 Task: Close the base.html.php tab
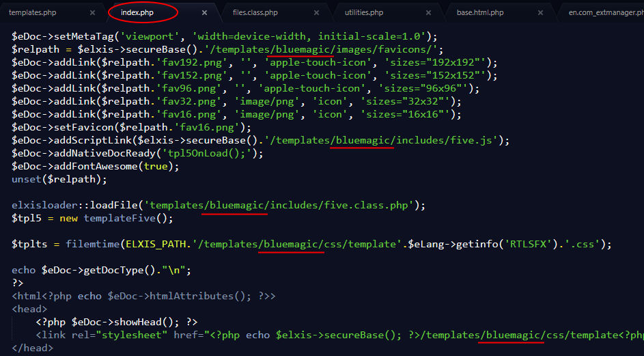[x=540, y=13]
